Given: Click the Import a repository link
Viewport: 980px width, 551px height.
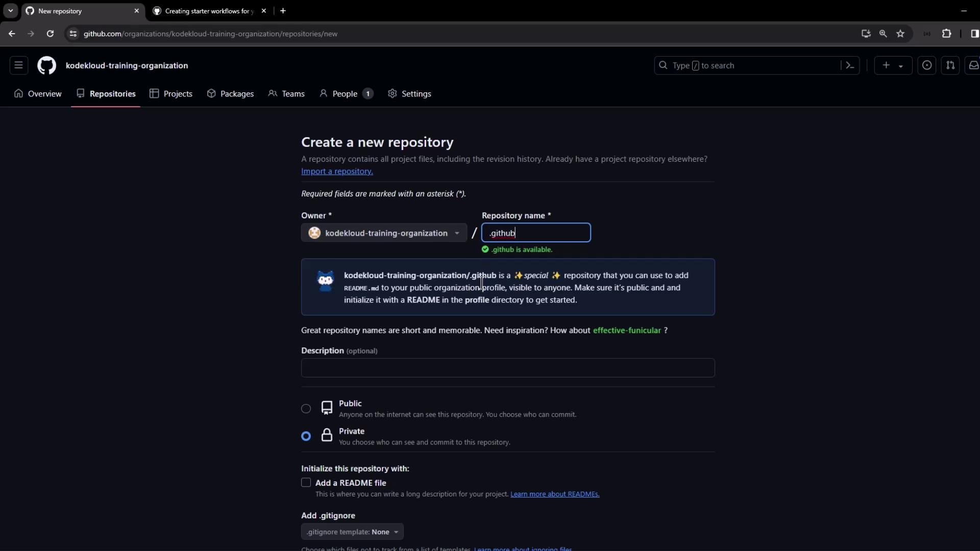Looking at the screenshot, I should point(337,171).
